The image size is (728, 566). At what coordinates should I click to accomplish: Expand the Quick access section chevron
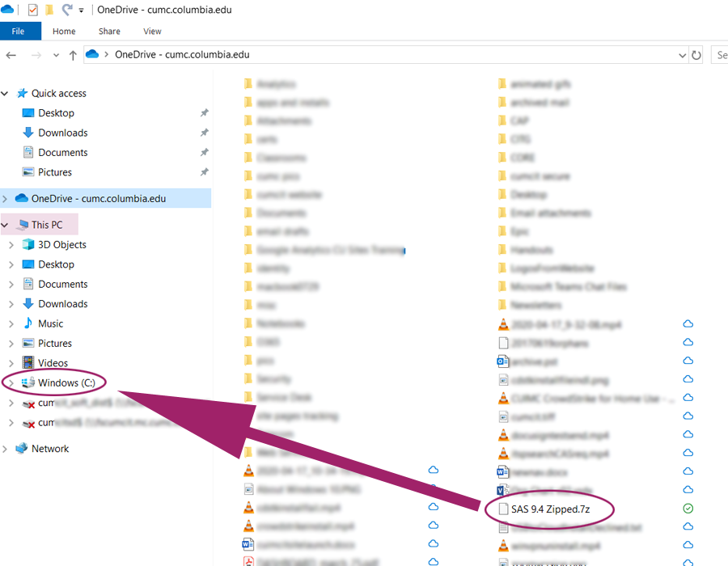point(5,93)
